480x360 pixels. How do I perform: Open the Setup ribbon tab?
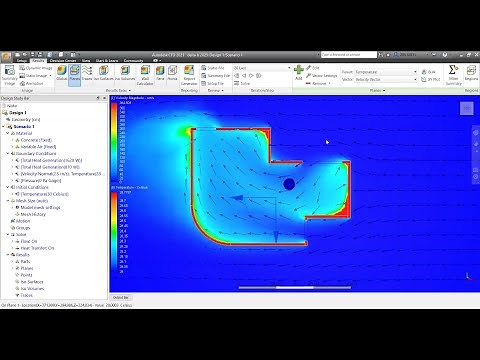click(x=22, y=61)
